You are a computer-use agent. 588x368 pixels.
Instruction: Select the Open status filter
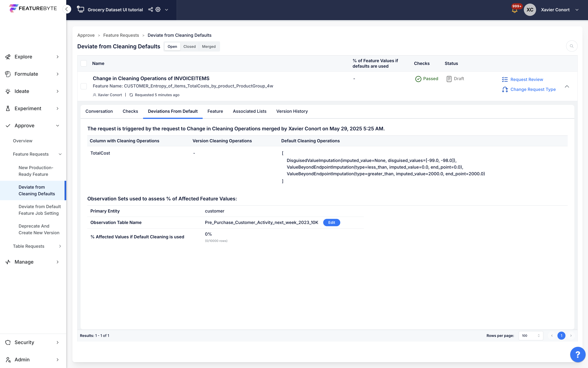[x=172, y=46]
